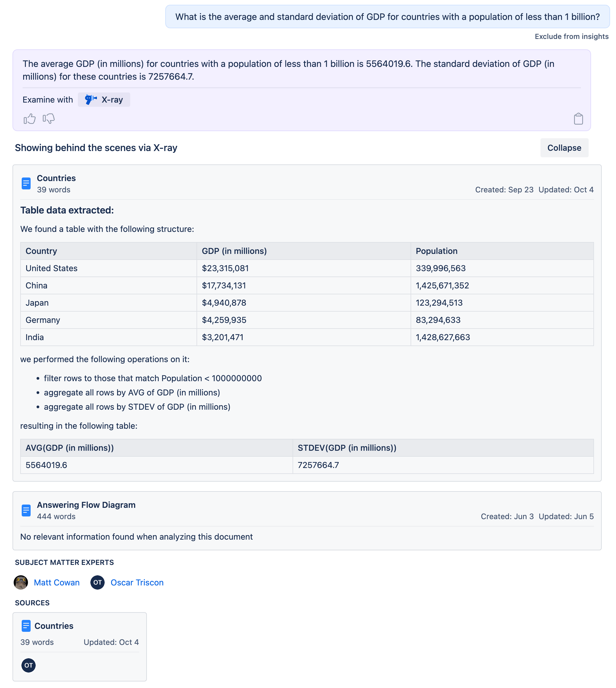616x688 pixels.
Task: Click Countries document icon in X-ray panel
Action: (x=26, y=183)
